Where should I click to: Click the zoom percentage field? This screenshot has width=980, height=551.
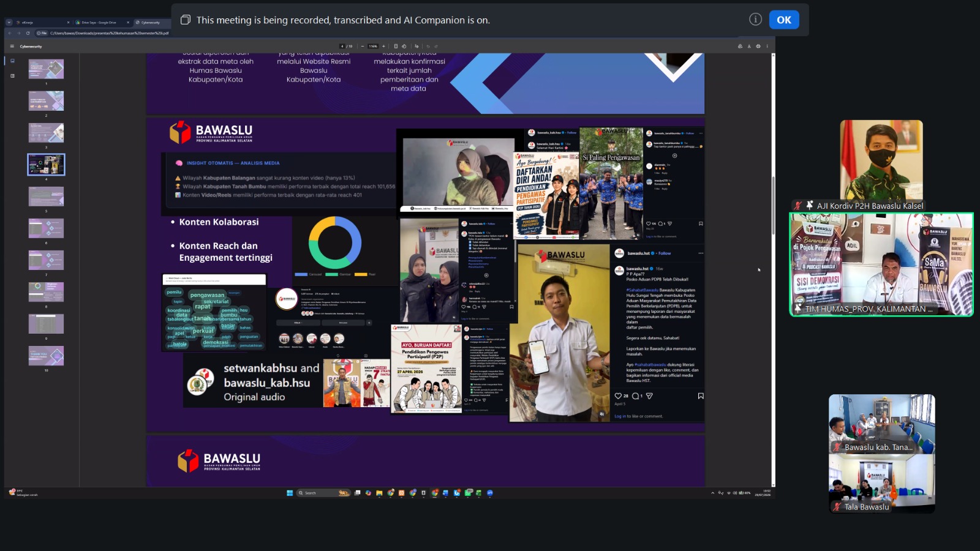tap(373, 46)
